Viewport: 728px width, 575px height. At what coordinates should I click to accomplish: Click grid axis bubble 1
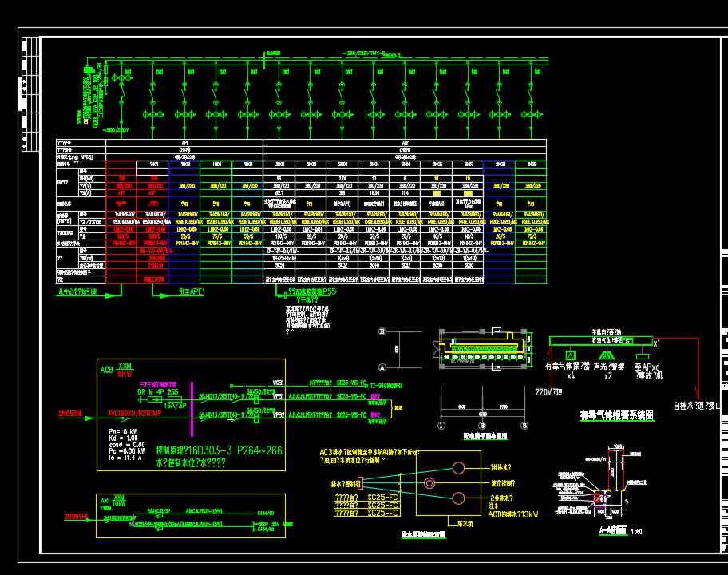(x=441, y=426)
